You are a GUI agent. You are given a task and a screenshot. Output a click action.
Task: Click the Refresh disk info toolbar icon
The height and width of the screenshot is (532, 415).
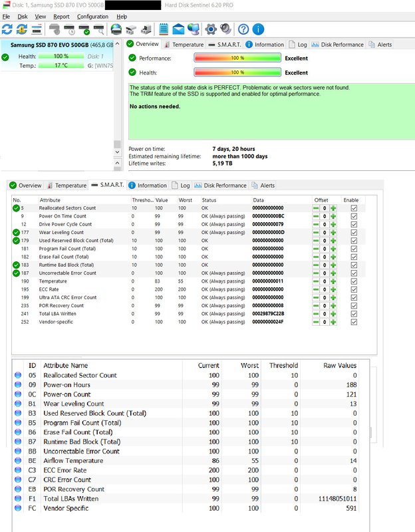7,29
